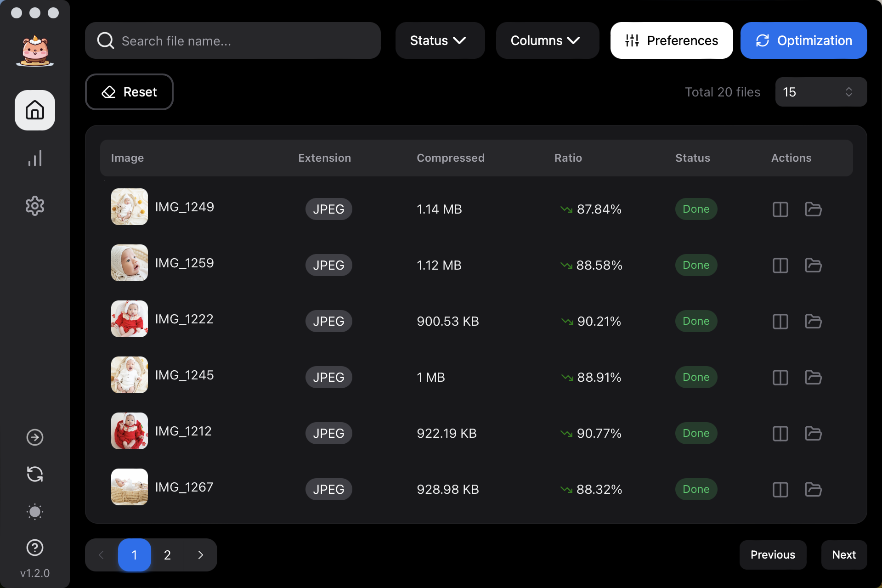Click the help question mark icon

coord(35,548)
